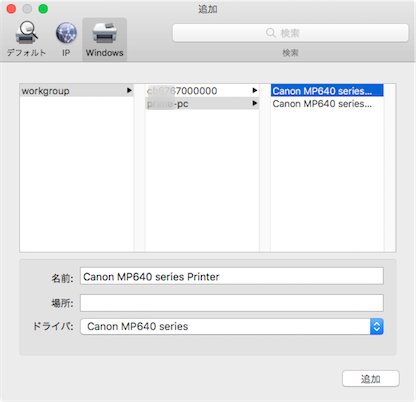Click the blue driver dropdown arrows

(377, 326)
